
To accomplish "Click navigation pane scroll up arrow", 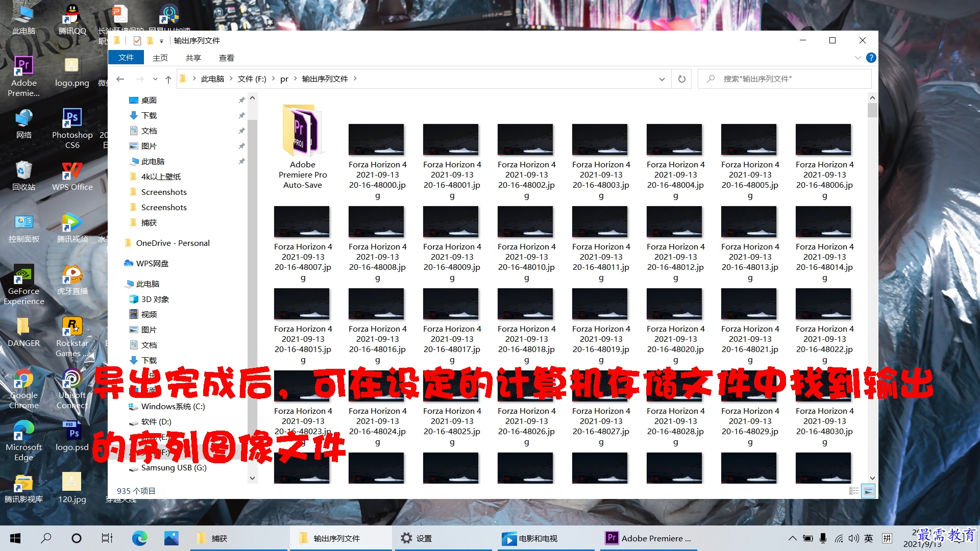I will click(x=252, y=98).
